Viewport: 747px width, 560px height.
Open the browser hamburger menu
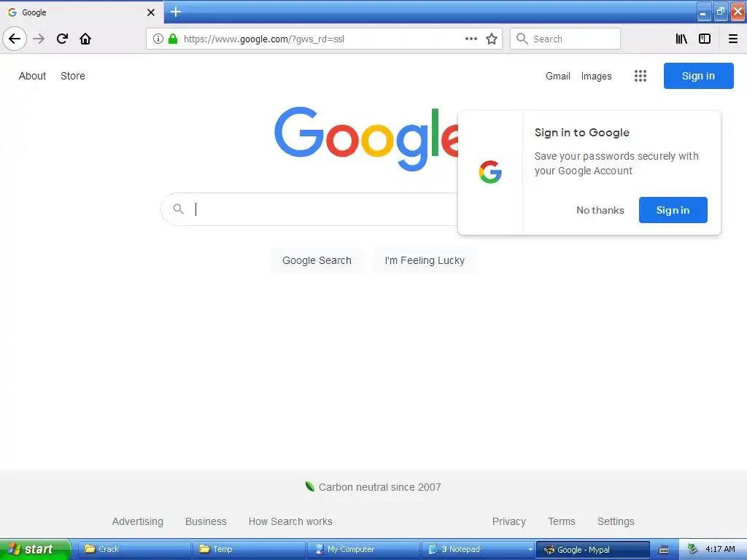point(733,39)
